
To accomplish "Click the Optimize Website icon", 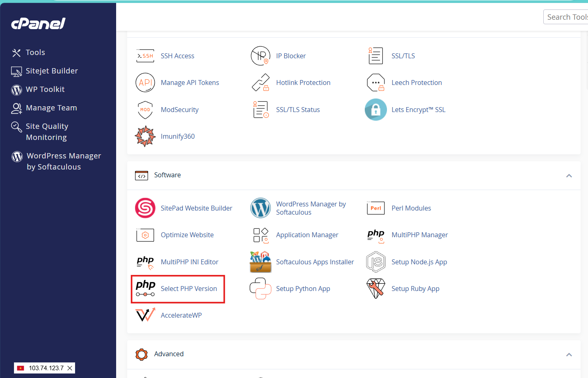I will click(x=145, y=235).
